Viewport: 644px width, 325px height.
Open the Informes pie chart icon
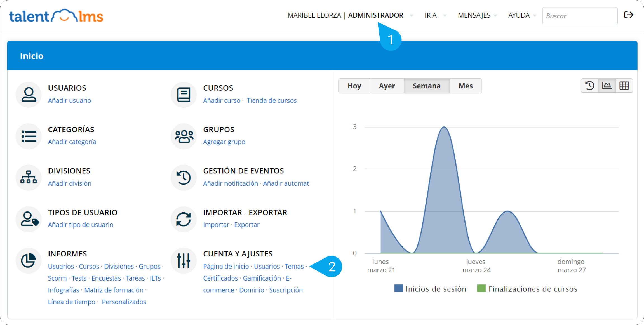point(29,260)
